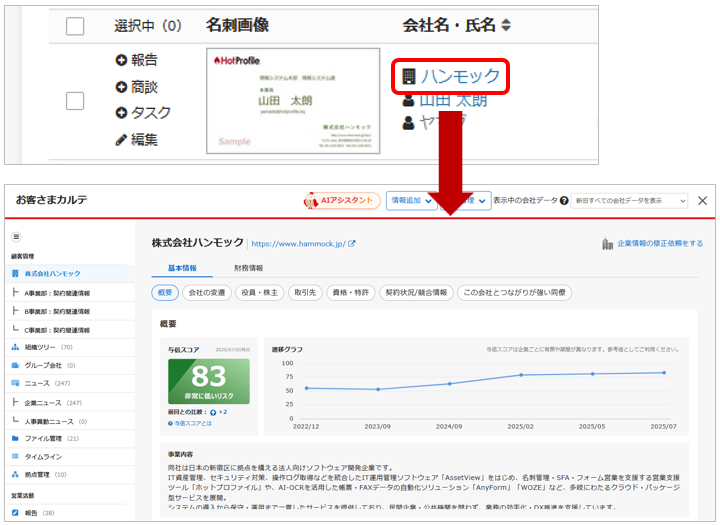Open 組織ツリー in the sidebar

(x=40, y=347)
